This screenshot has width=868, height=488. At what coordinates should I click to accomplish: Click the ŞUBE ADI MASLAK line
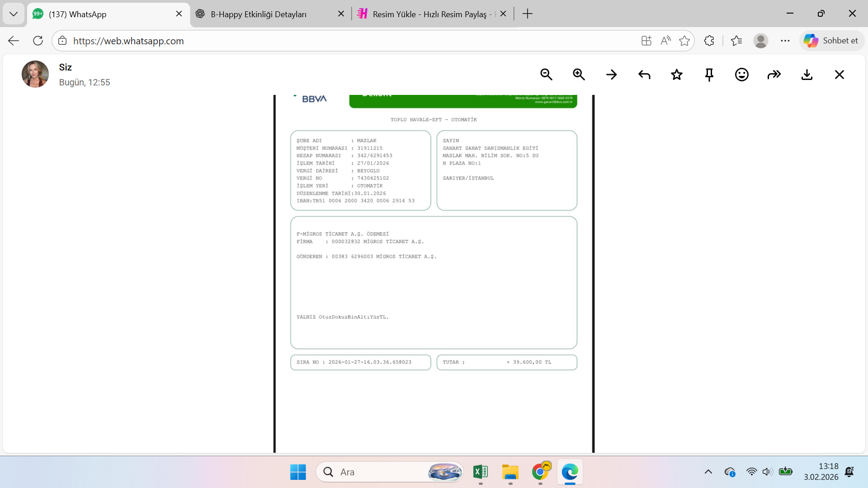pyautogui.click(x=336, y=141)
